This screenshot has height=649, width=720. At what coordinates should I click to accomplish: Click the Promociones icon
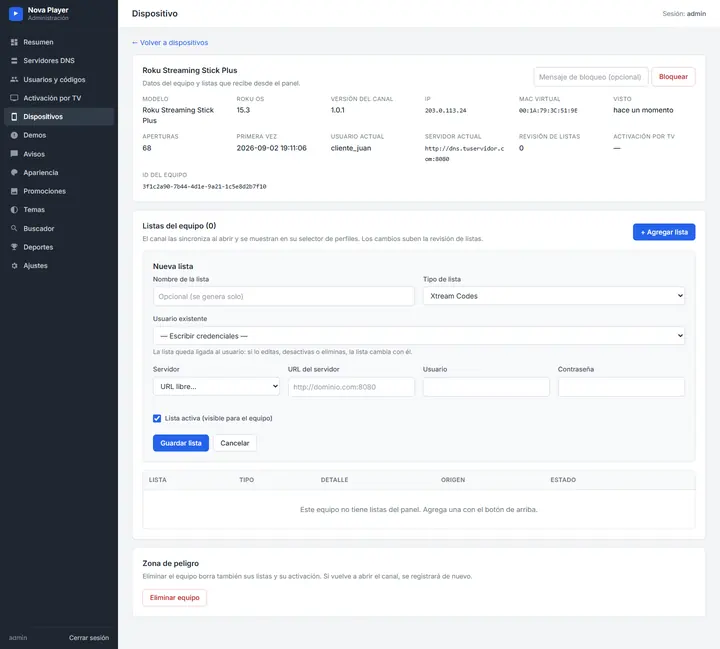(14, 191)
